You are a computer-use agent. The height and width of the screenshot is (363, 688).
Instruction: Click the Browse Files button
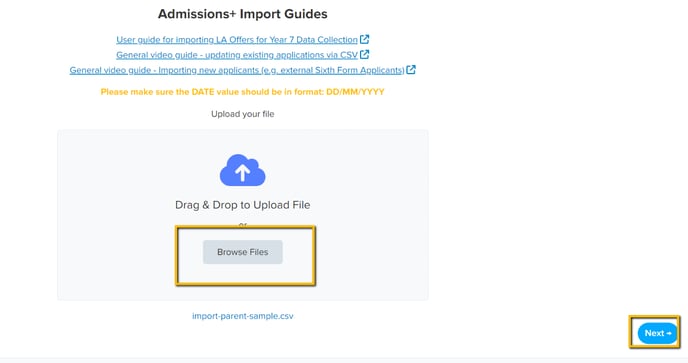tap(243, 252)
